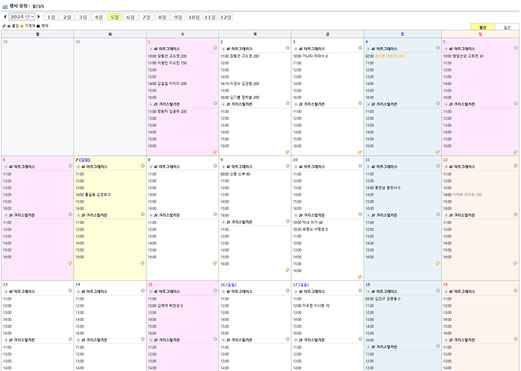Open the 13:00 booking on day 11

point(383,188)
